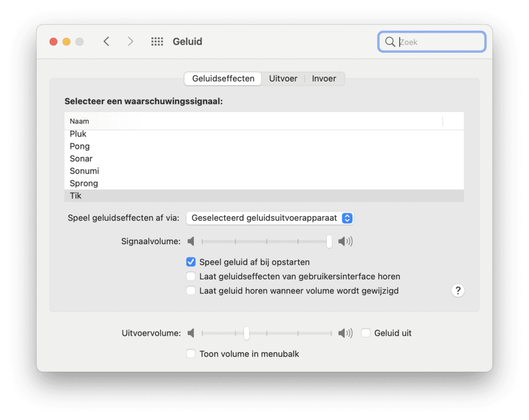
Task: Enable Laat geluidseffecten van gebruikersinterface horen
Action: coord(191,276)
